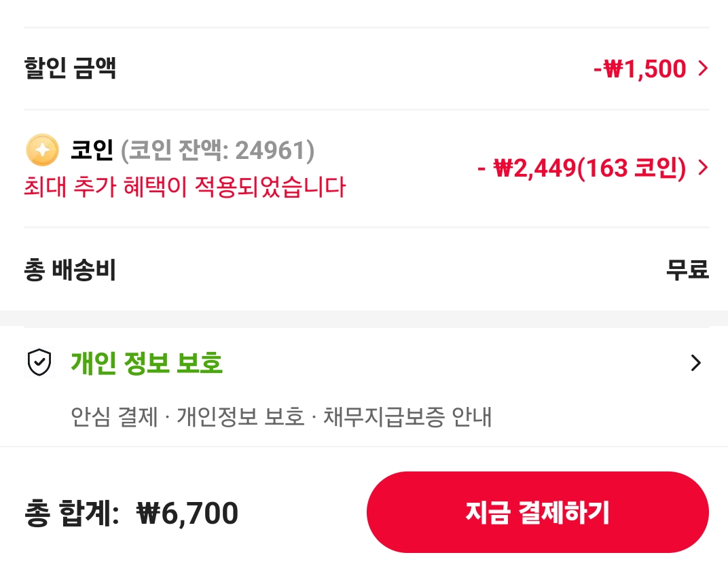728x572 pixels.
Task: Tap the gold coin icon
Action: pyautogui.click(x=42, y=150)
